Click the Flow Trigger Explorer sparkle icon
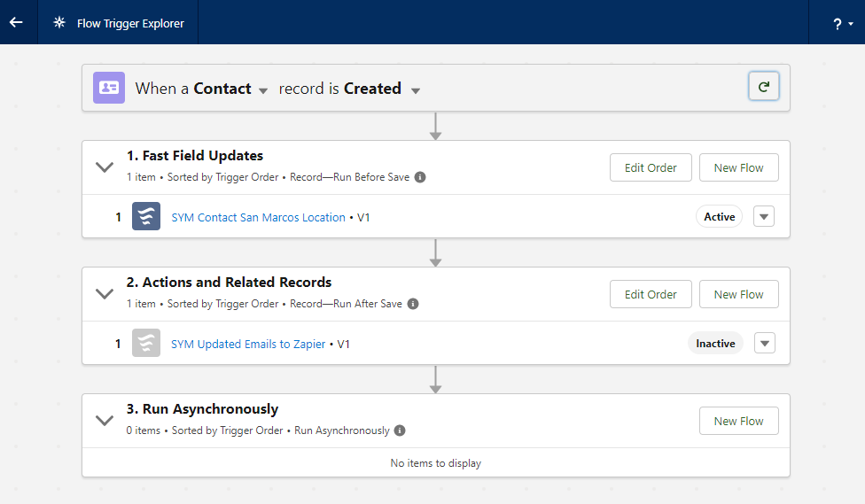The image size is (865, 504). [59, 23]
